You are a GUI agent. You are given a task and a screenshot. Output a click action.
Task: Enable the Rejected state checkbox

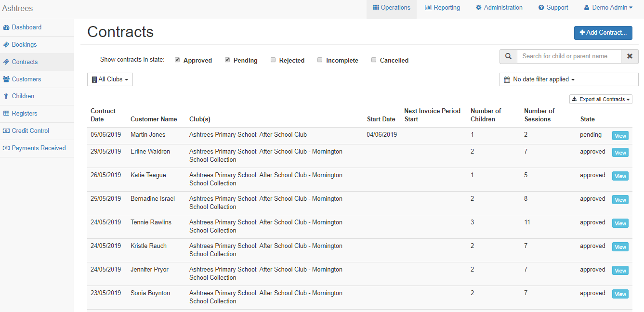[x=273, y=60]
